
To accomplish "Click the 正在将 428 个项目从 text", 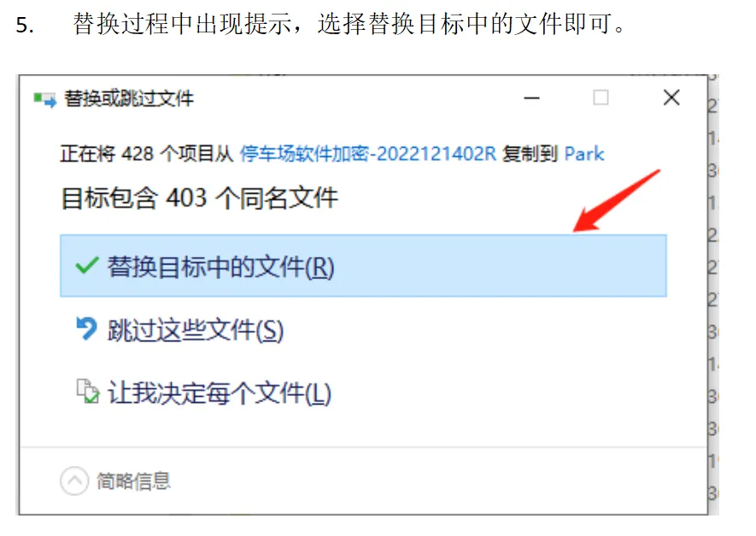I will click(147, 154).
